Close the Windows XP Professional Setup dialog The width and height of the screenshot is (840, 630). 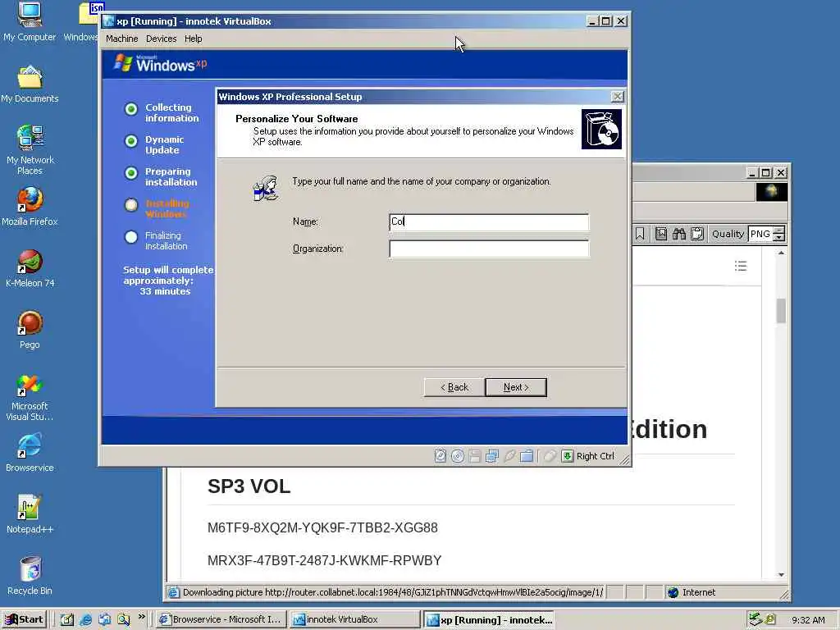[617, 97]
